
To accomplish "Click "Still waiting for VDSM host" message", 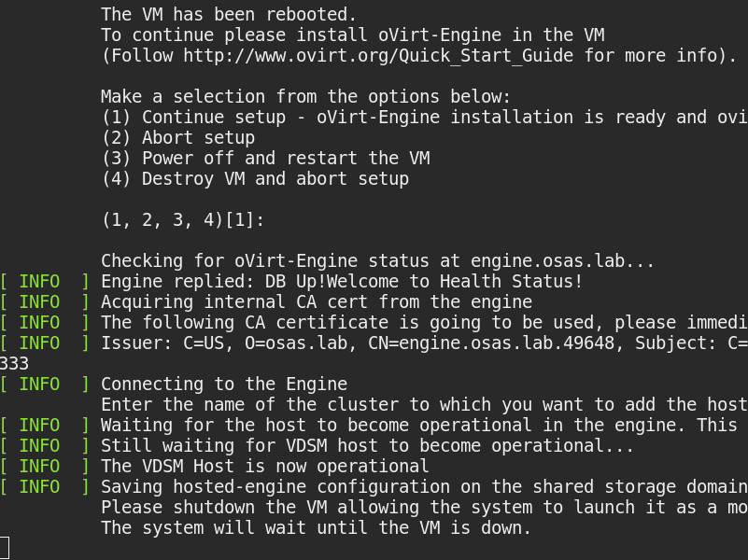I will [367, 445].
